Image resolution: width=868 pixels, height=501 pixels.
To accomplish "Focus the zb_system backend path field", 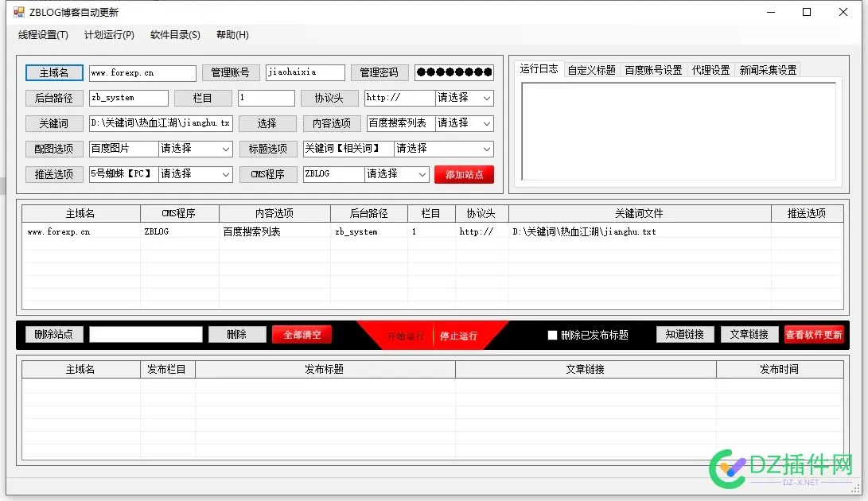I will click(x=128, y=98).
